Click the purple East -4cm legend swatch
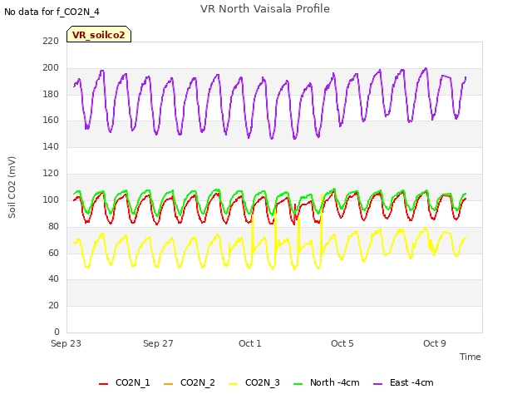The width and height of the screenshot is (532, 399). (377, 383)
